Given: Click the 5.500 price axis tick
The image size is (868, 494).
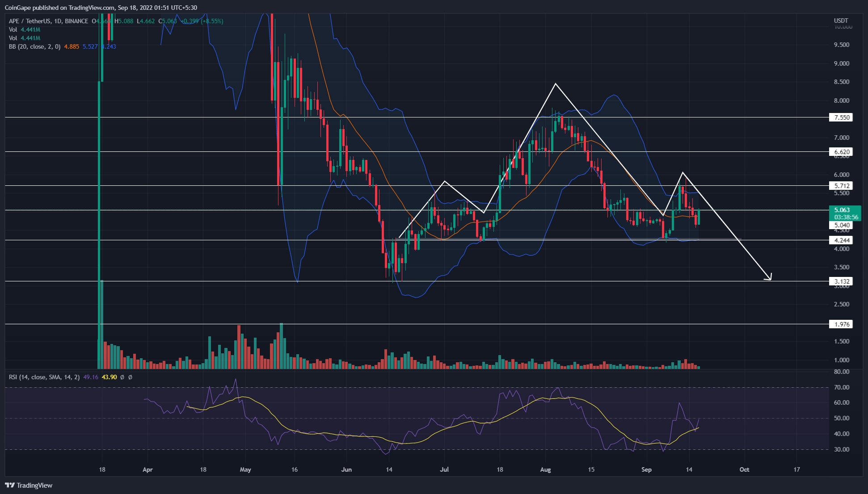Looking at the screenshot, I should [842, 193].
